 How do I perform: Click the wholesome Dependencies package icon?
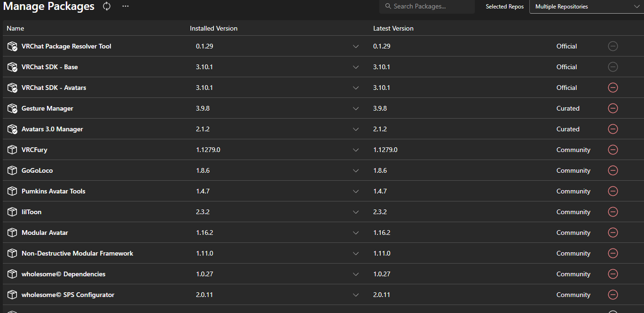12,274
